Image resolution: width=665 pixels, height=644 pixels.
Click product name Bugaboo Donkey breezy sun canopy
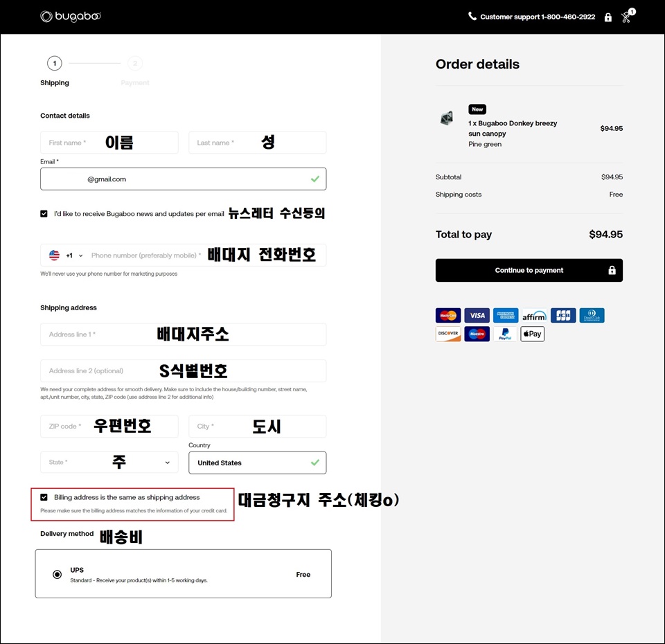(513, 129)
